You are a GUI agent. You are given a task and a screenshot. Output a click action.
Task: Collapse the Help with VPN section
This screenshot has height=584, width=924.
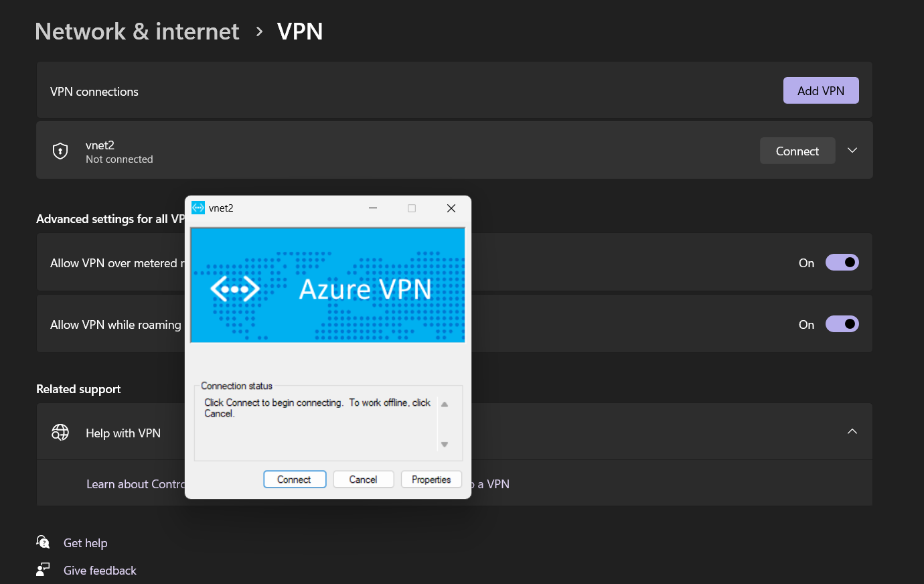(852, 431)
